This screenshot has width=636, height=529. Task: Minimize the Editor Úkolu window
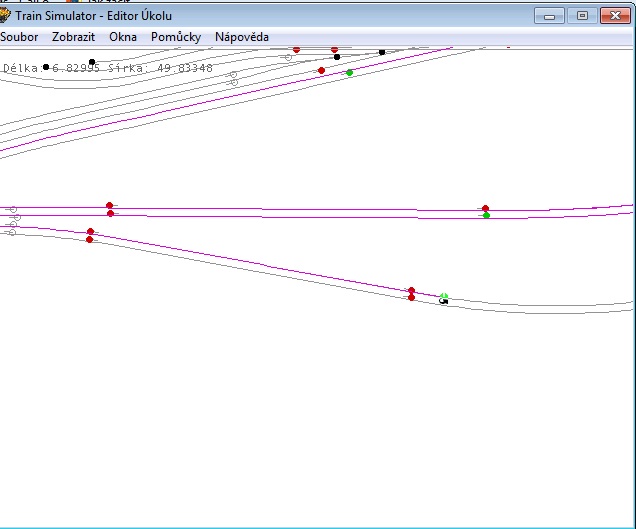pos(549,15)
